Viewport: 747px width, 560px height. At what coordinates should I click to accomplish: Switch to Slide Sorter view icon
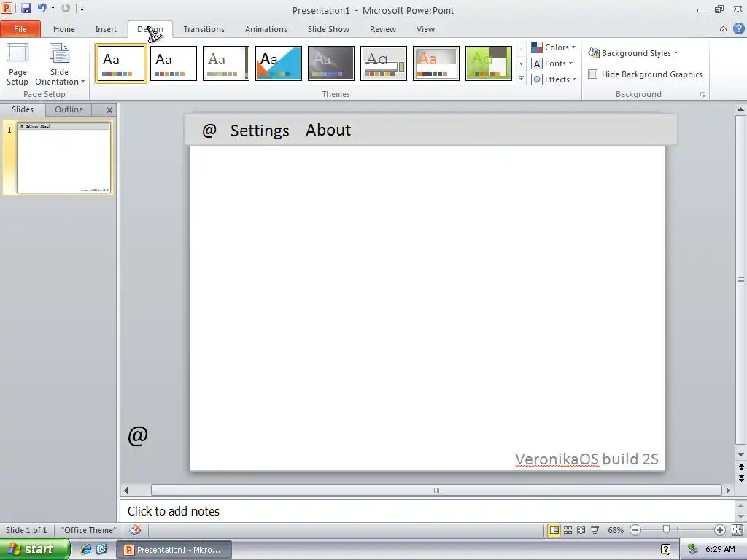568,530
